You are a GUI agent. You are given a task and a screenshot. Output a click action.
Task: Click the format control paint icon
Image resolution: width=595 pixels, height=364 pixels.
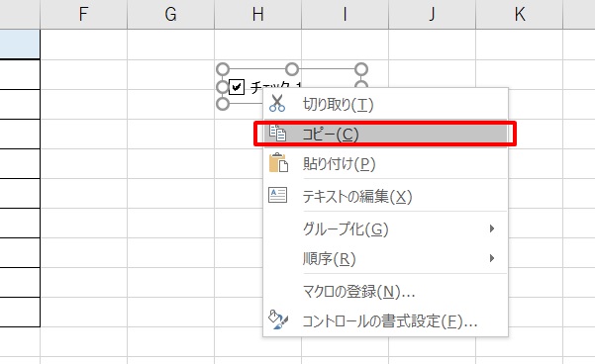pyautogui.click(x=278, y=319)
